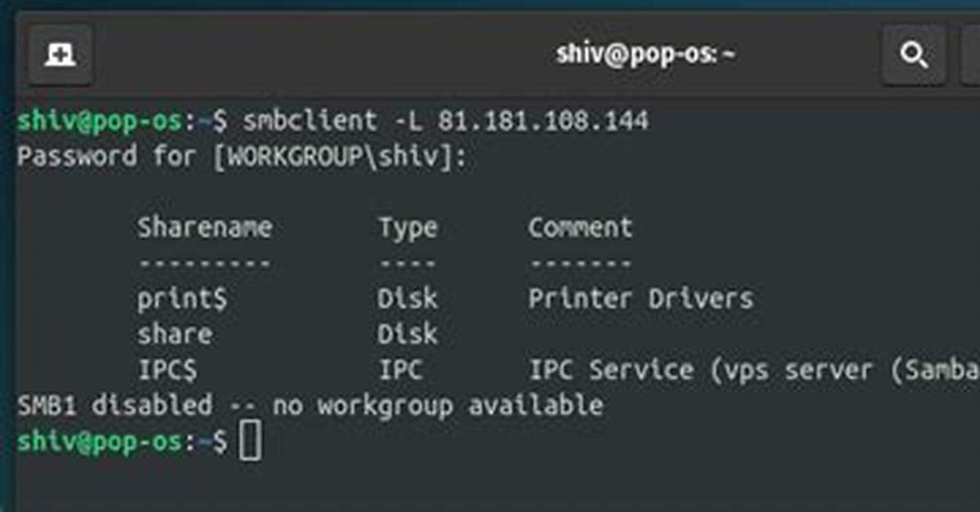980x512 pixels.
Task: Select the print$ share name
Action: [x=181, y=299]
